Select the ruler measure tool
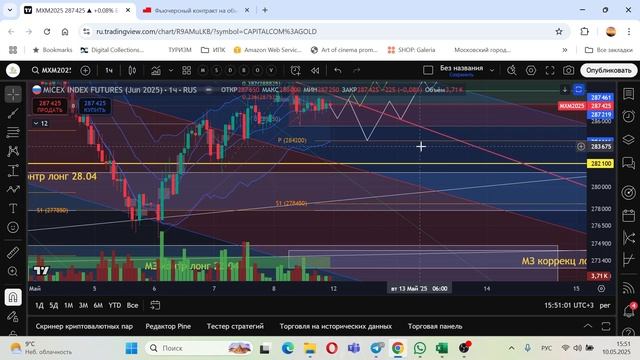The height and width of the screenshot is (360, 640). [13, 253]
